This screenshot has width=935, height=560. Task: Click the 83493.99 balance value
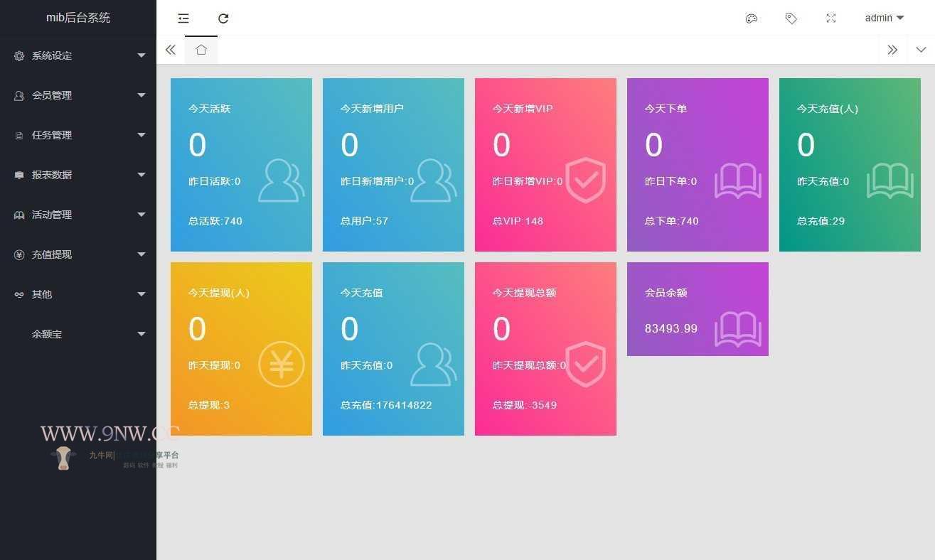(x=671, y=328)
